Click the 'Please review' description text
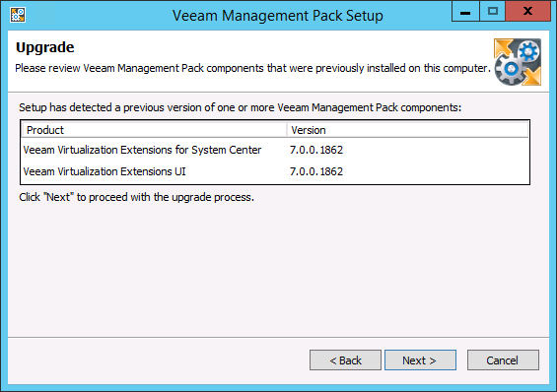 point(252,68)
